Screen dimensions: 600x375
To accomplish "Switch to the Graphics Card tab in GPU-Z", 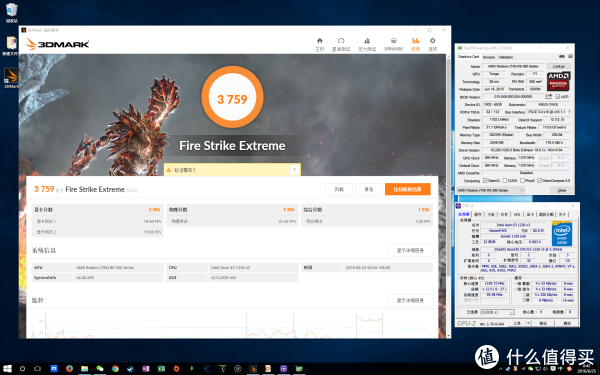I will (468, 57).
